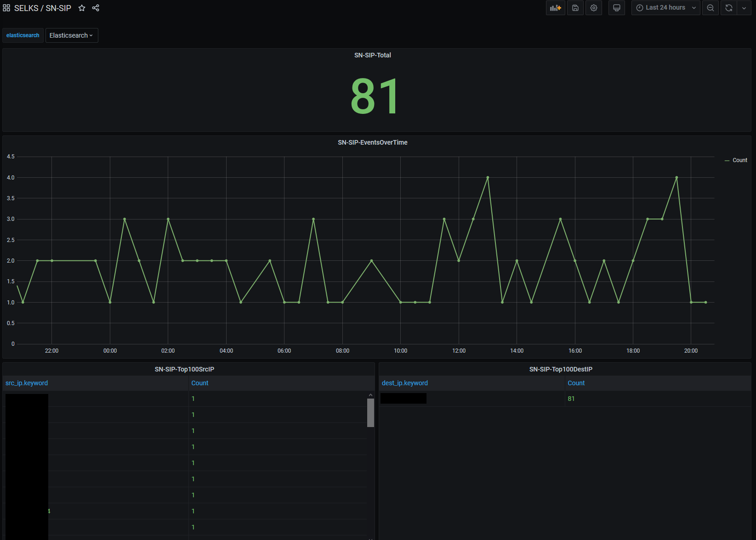Save dashboard using the disk icon
Image resolution: width=756 pixels, height=540 pixels.
pyautogui.click(x=575, y=8)
